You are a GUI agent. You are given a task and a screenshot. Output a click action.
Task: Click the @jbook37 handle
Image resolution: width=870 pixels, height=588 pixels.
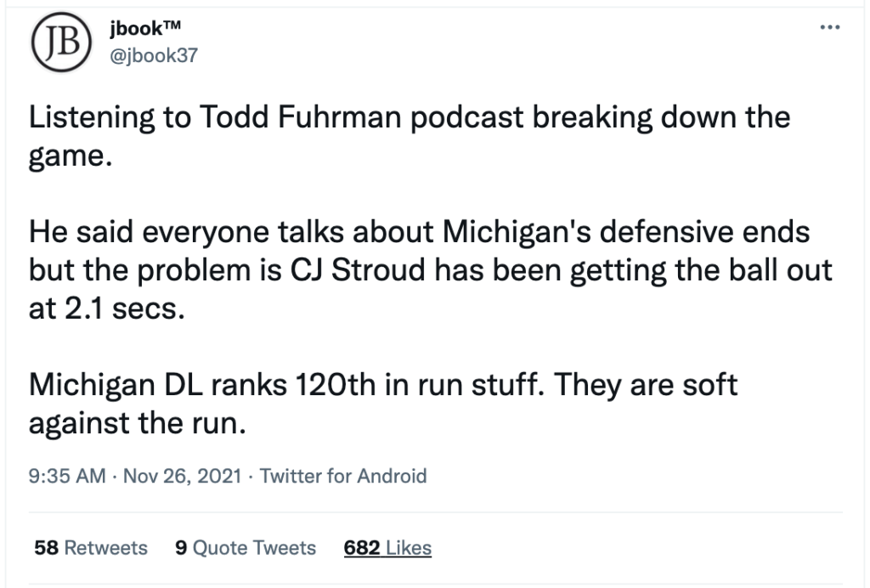[154, 55]
